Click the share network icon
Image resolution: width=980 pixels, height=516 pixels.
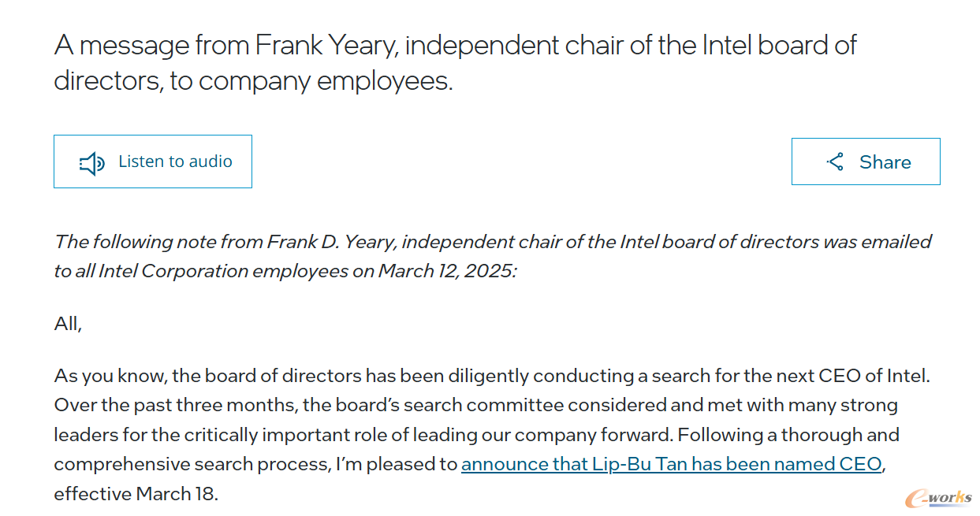(835, 161)
